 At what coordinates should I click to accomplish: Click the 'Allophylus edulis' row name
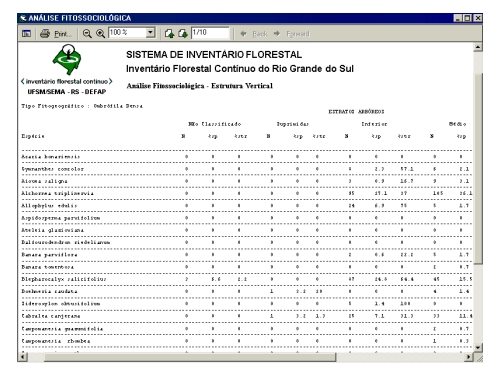pyautogui.click(x=49, y=206)
